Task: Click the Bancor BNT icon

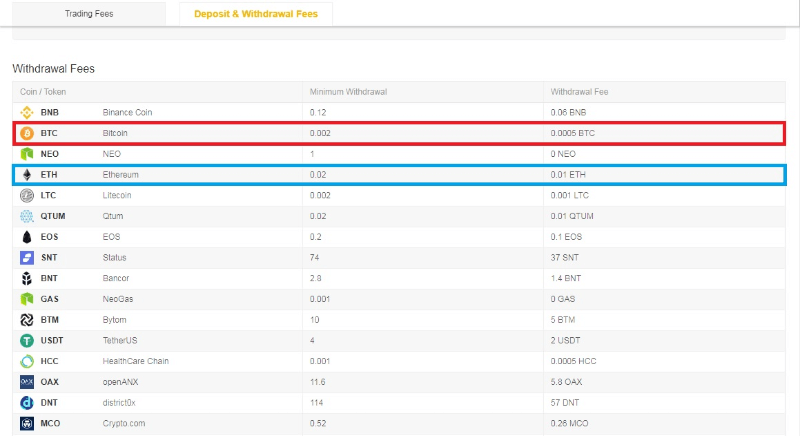Action: point(27,278)
